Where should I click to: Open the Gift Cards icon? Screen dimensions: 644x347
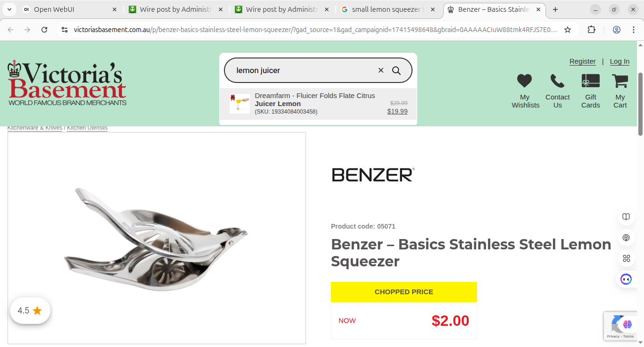(x=590, y=81)
